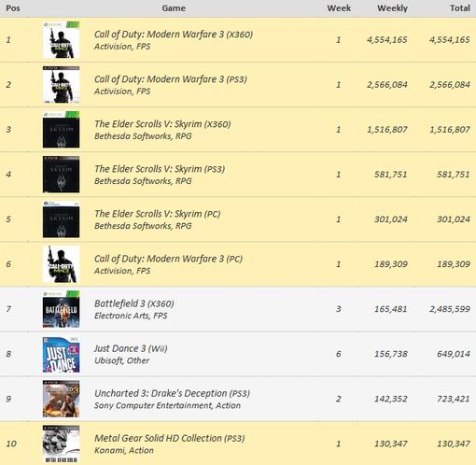Open Battlefield 3 X360 cover thumbnail
The image size is (476, 465).
pos(61,309)
